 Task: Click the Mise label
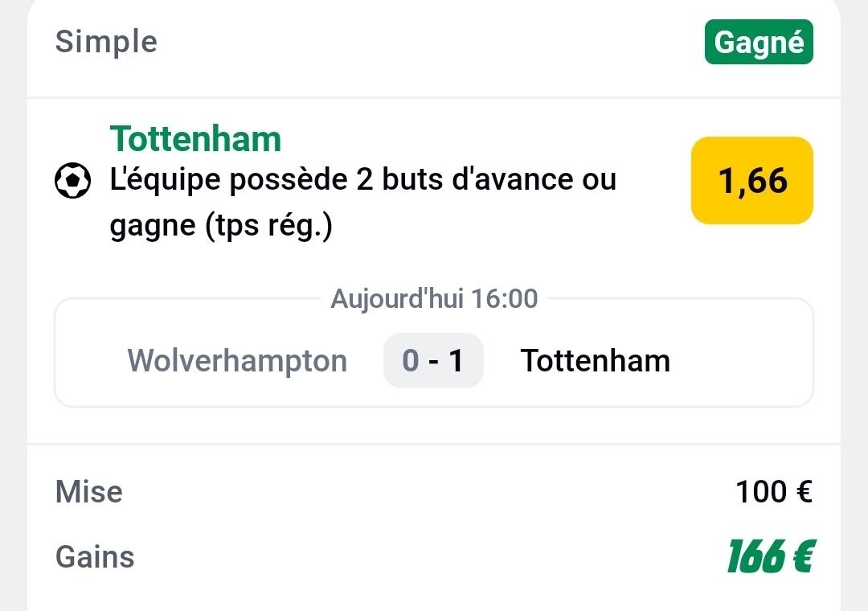tap(88, 492)
